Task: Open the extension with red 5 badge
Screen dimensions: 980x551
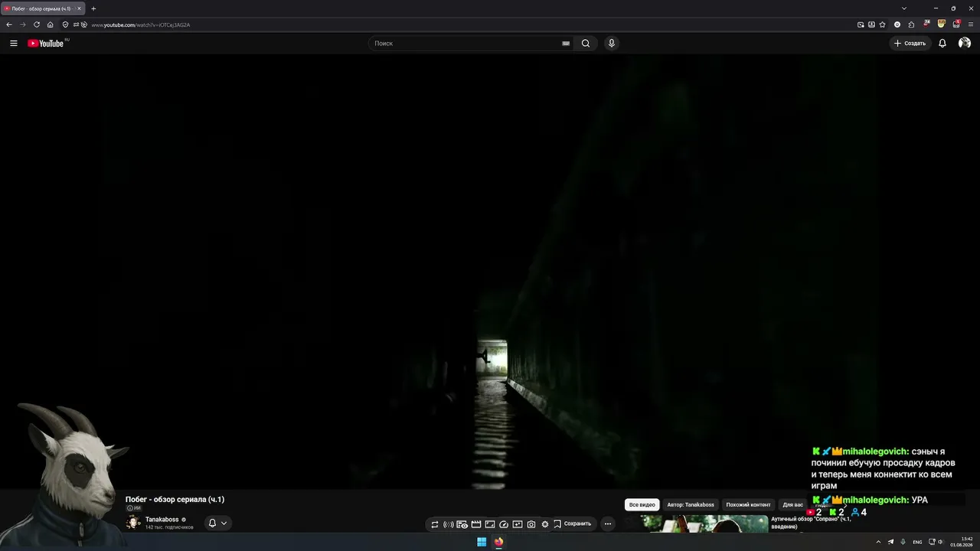Action: tap(956, 24)
